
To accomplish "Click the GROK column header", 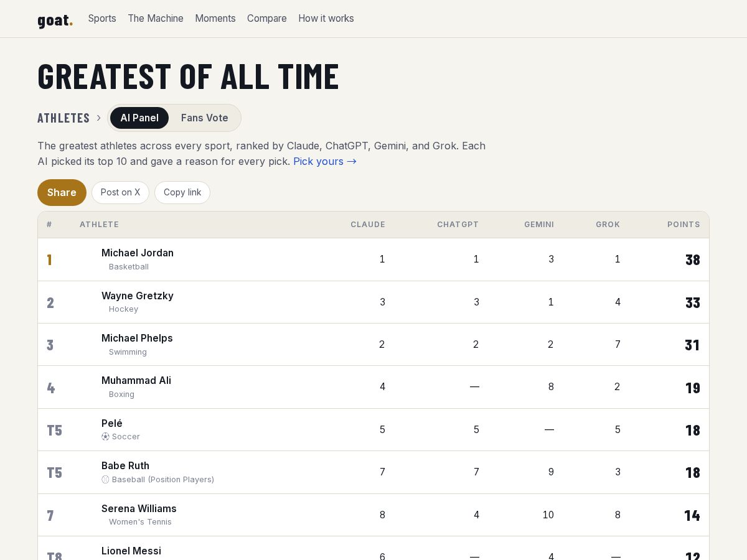I will tap(608, 225).
